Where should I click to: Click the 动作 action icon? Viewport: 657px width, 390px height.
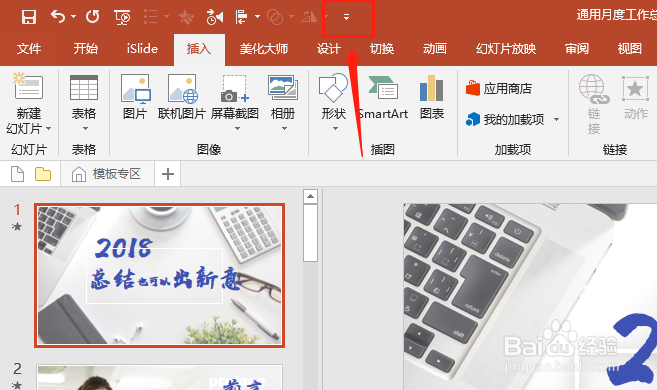point(635,88)
